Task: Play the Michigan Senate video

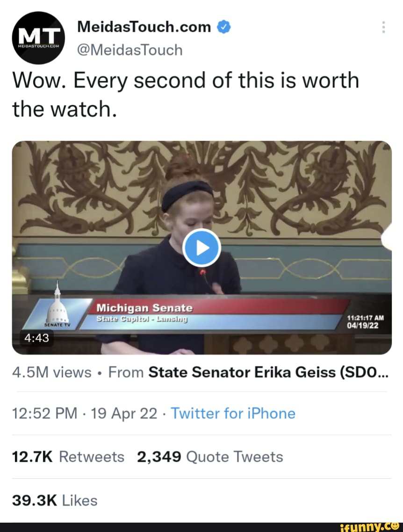Action: click(x=201, y=248)
